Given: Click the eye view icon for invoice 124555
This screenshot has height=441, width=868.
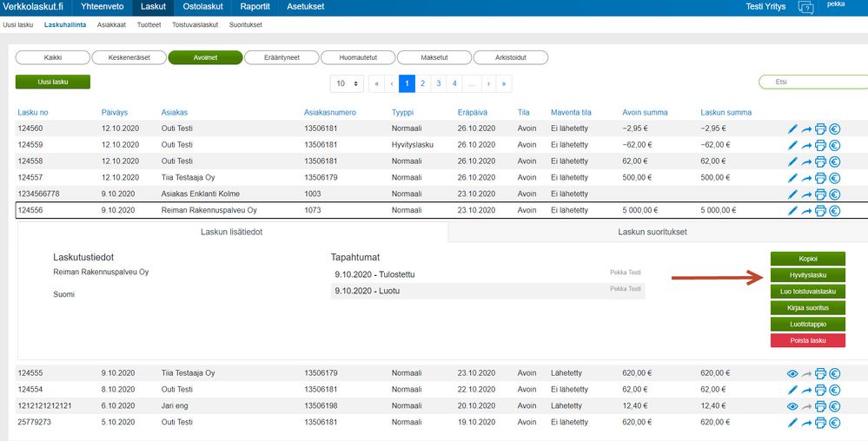Looking at the screenshot, I should pyautogui.click(x=792, y=373).
